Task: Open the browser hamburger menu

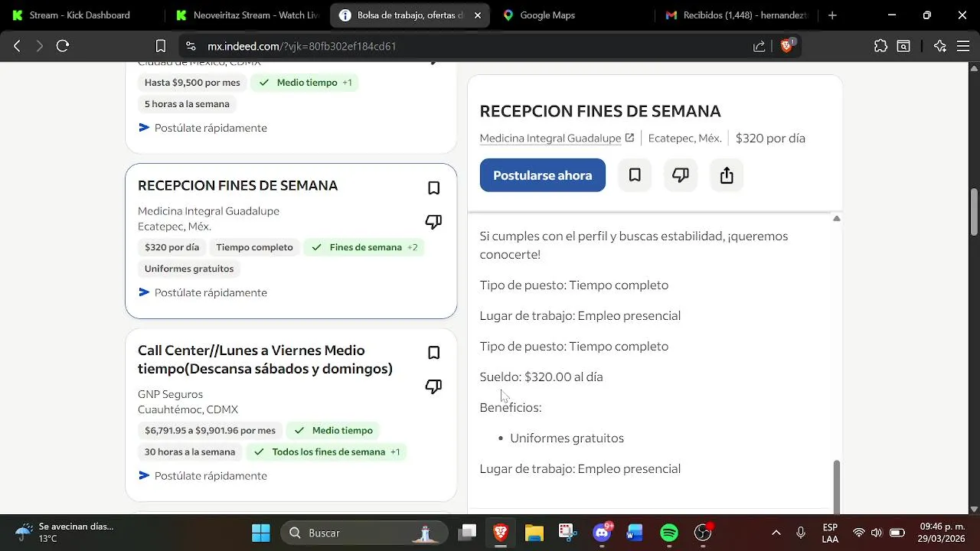Action: point(963,46)
